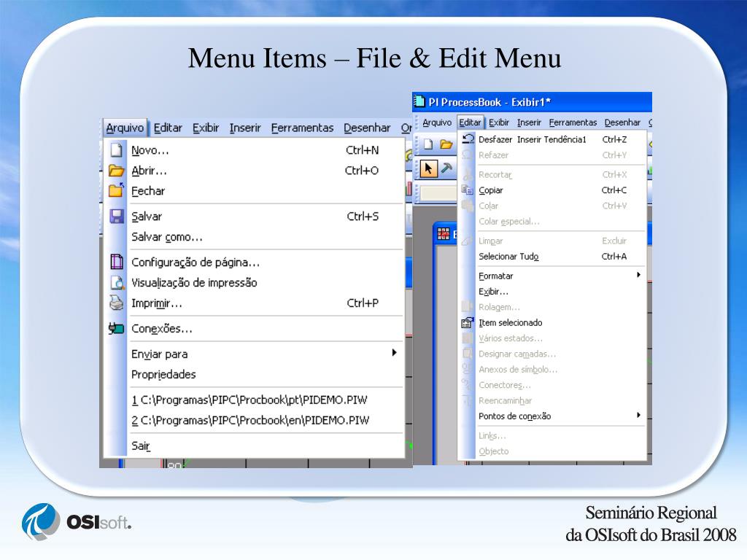This screenshot has height=560, width=747.
Task: Click the Ctrl+P shortcut text
Action: coord(363,303)
